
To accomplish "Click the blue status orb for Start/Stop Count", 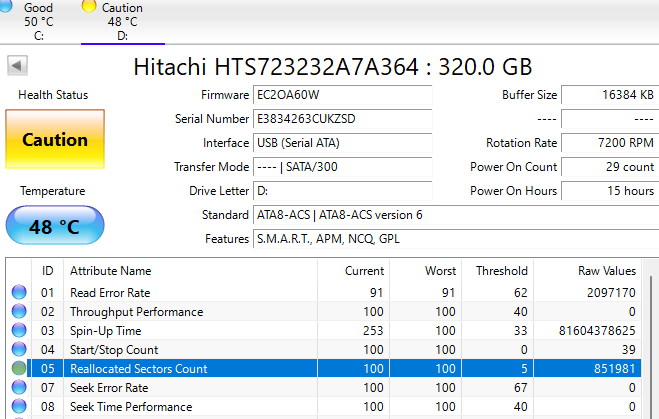I will 19,349.
